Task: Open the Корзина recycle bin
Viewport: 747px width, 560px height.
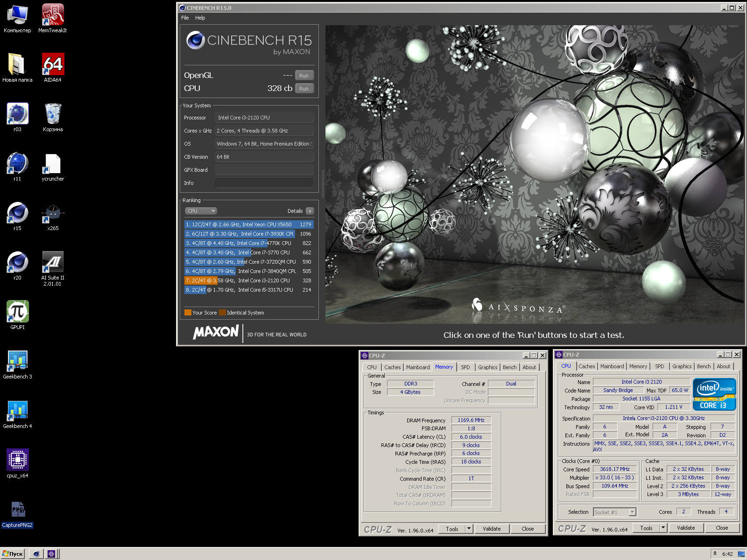Action: [53, 118]
